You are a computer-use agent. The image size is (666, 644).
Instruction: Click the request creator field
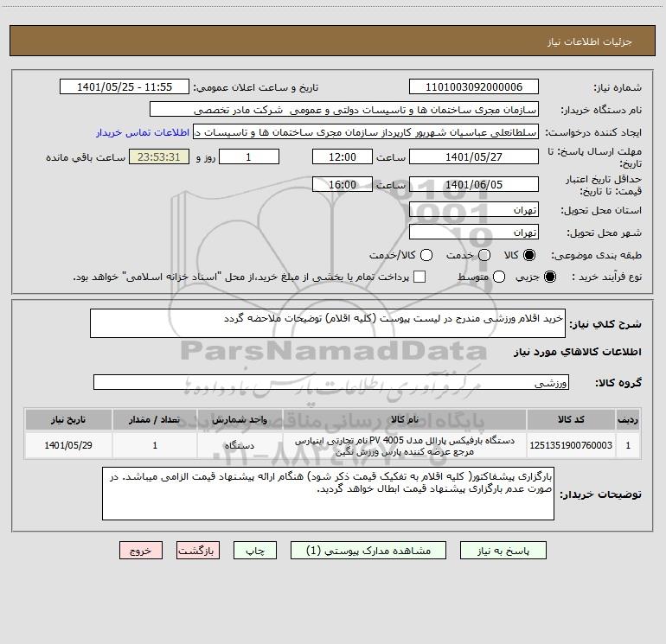[x=366, y=131]
